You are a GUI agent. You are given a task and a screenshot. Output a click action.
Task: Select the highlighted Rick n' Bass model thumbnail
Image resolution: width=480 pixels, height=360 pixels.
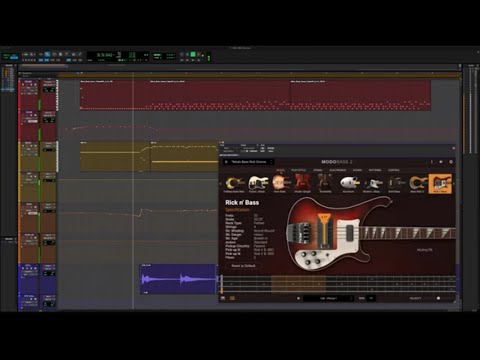tap(440, 183)
